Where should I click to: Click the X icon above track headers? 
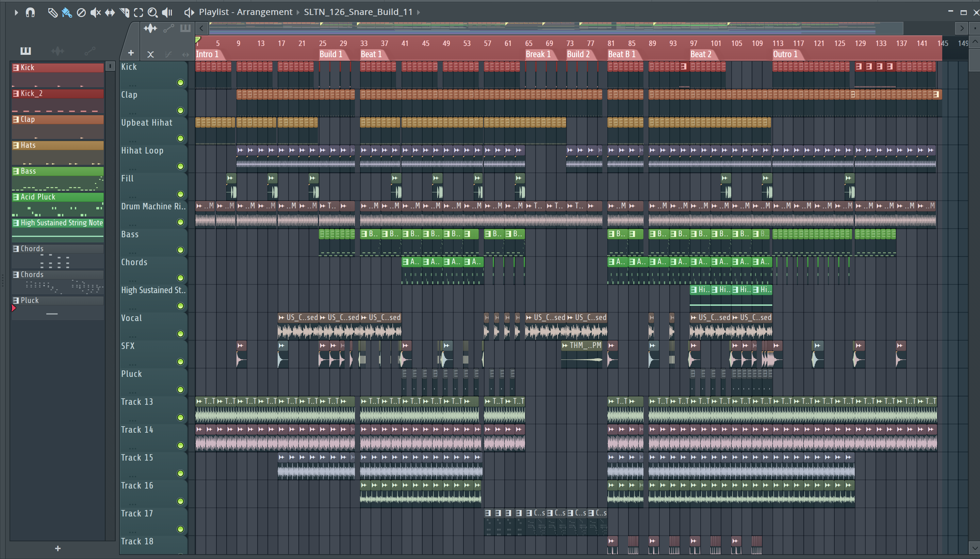tap(150, 54)
